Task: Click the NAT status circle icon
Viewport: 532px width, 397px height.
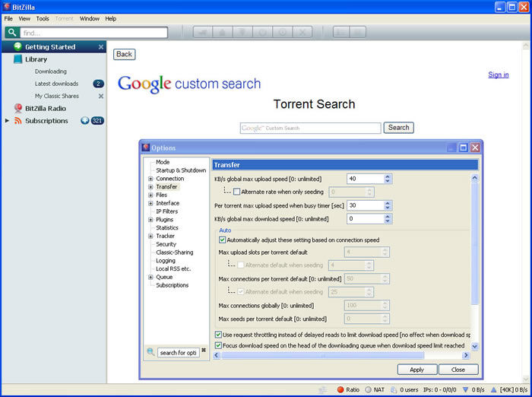Action: click(368, 389)
